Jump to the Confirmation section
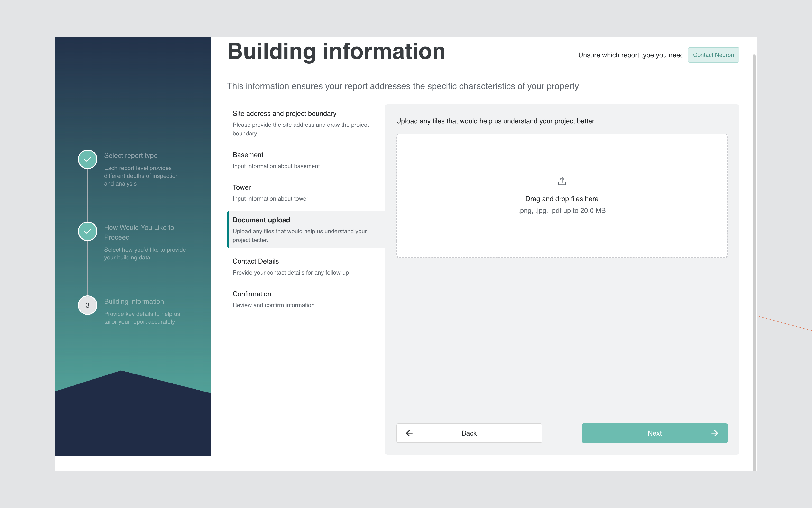This screenshot has height=508, width=812. [x=252, y=294]
